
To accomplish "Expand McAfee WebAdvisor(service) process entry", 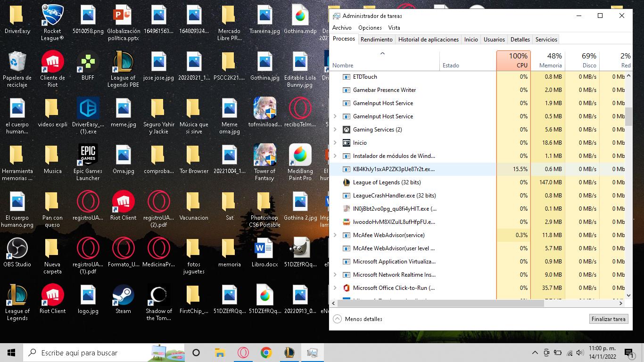I will (x=335, y=235).
